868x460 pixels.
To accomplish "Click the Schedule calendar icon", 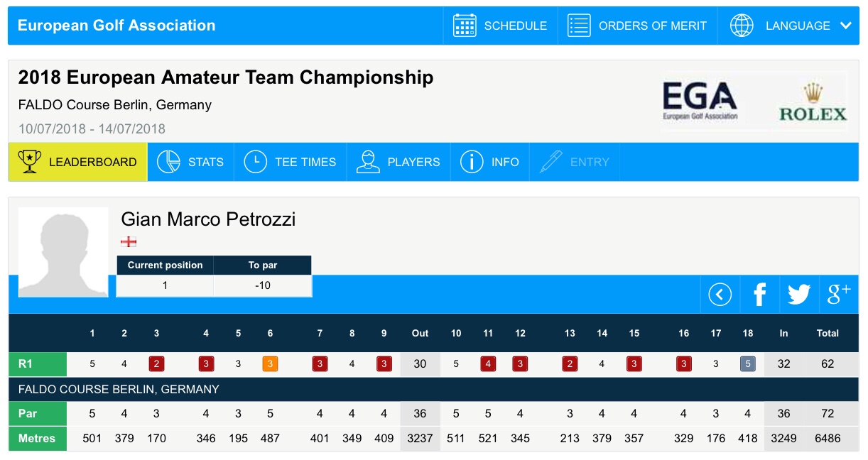I will point(465,26).
